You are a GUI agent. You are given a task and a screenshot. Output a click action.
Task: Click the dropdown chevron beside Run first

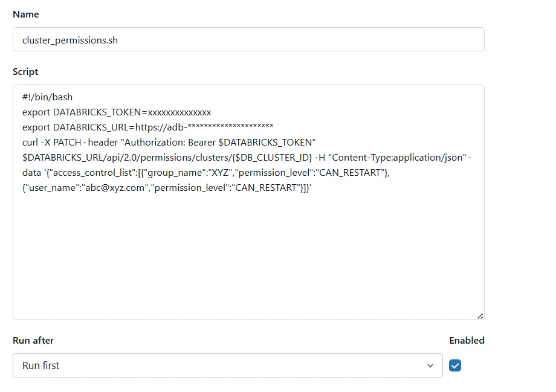point(430,365)
